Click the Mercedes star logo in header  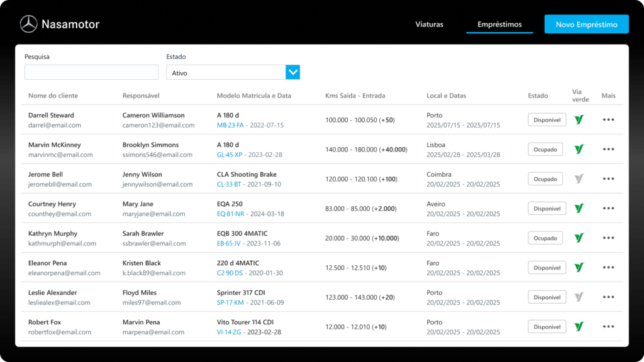(29, 25)
